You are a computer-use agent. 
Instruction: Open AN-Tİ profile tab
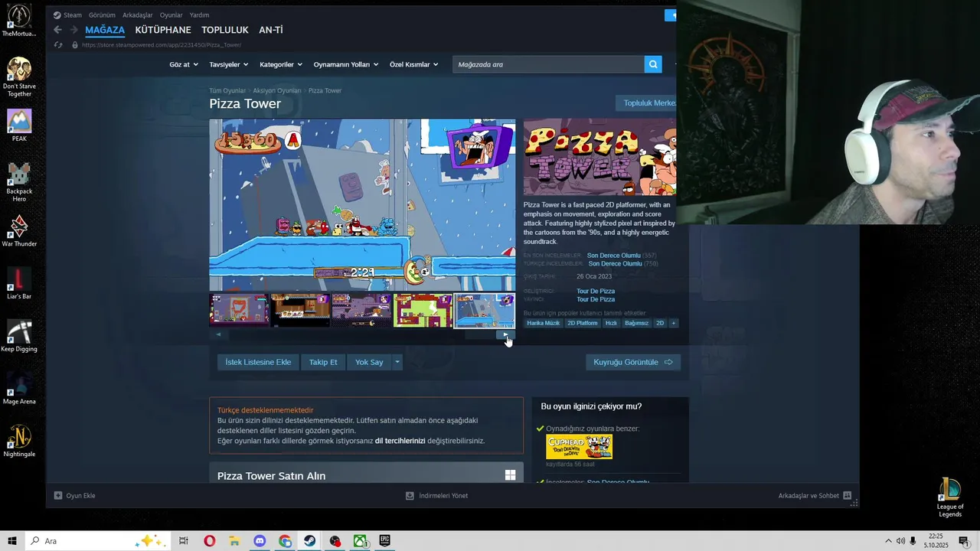(x=271, y=30)
